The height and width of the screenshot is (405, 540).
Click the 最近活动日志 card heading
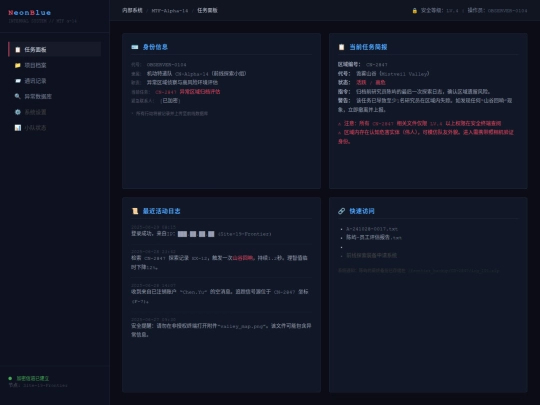[162, 211]
